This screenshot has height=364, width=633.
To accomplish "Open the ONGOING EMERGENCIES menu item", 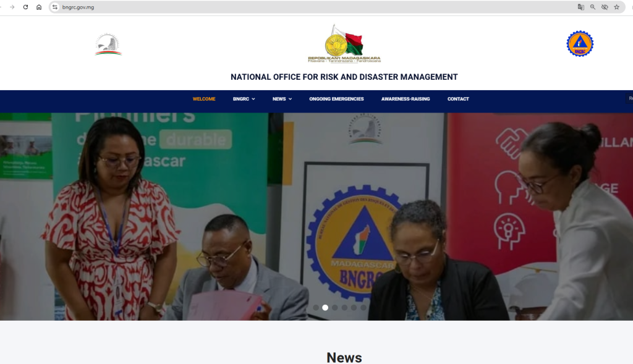I will point(336,99).
